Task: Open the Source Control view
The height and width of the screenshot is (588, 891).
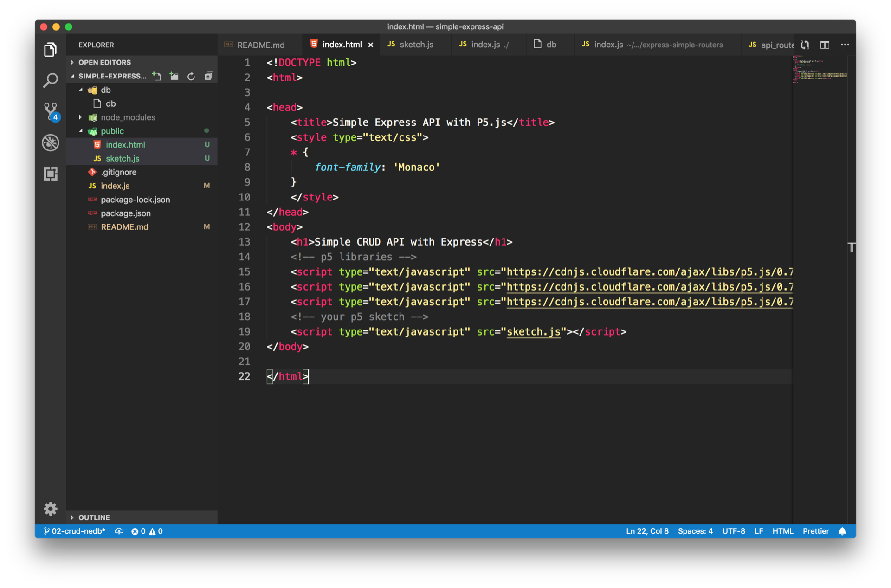Action: tap(50, 111)
